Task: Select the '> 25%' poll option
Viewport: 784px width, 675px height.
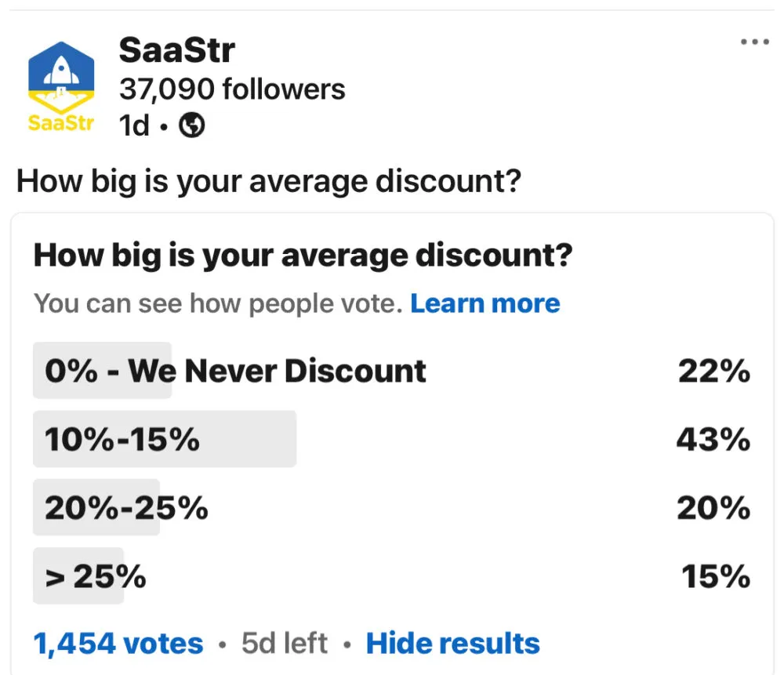Action: point(96,577)
